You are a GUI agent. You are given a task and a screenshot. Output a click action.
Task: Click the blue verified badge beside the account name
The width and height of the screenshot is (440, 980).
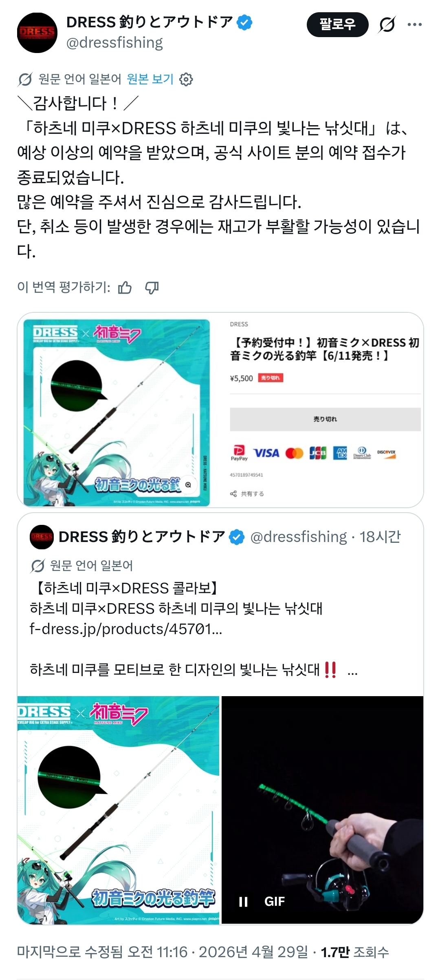click(245, 22)
